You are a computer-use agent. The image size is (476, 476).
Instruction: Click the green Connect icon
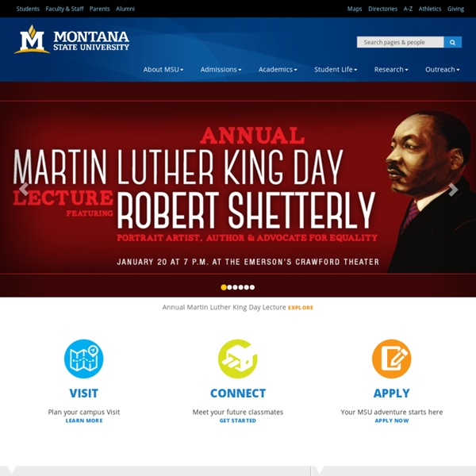tap(238, 359)
